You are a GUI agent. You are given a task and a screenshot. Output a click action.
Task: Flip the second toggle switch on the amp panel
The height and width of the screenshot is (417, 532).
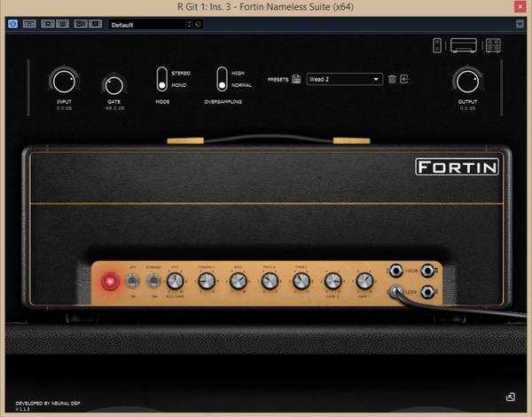153,281
